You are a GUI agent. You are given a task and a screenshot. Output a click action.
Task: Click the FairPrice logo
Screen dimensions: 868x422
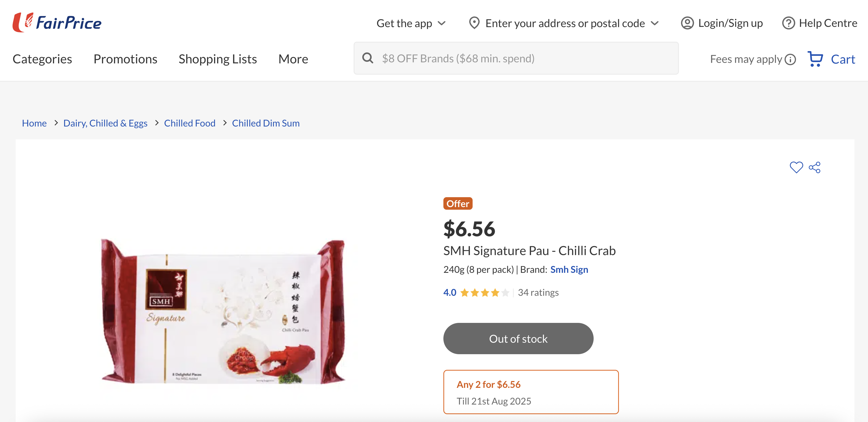[57, 23]
